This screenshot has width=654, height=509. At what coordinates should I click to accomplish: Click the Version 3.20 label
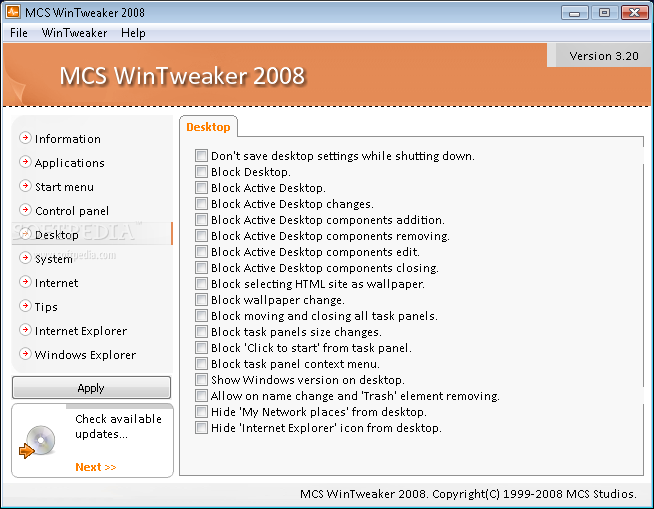604,56
